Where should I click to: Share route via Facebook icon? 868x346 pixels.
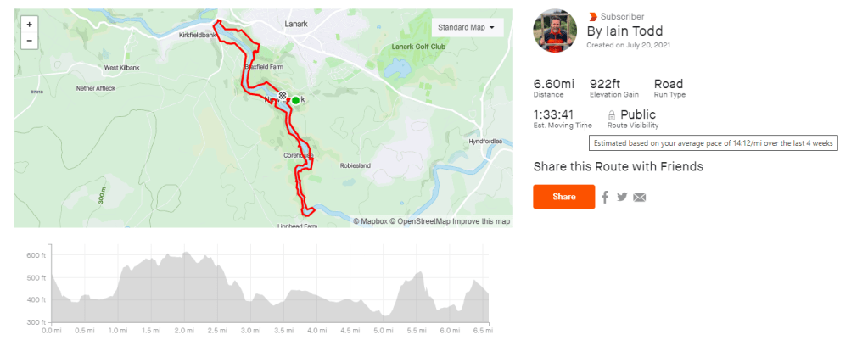click(605, 197)
